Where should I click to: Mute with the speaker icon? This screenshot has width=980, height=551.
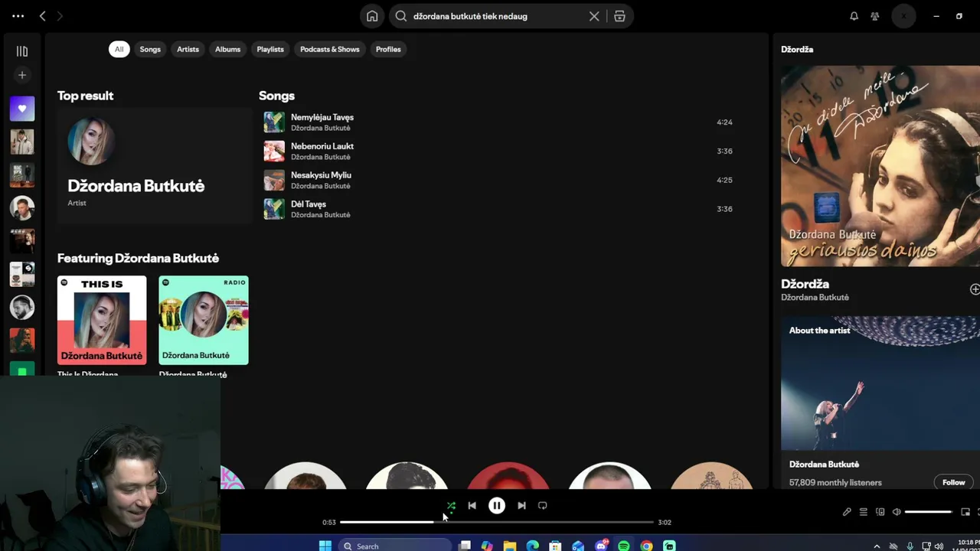coord(897,512)
